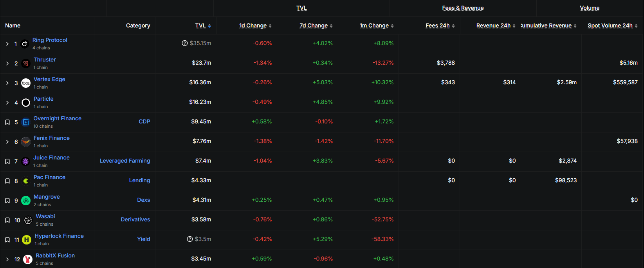Click the Vertex Edge logo icon
This screenshot has width=644, height=268.
point(26,83)
